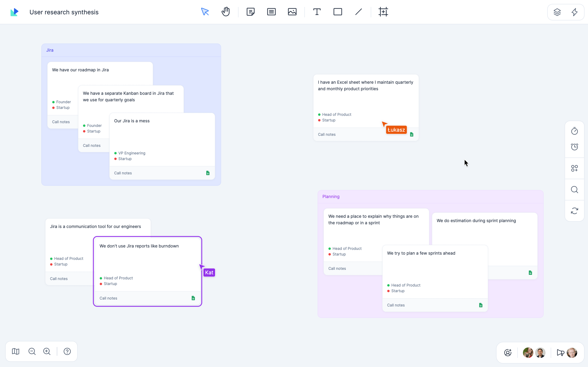
Task: Open quick actions with the lightning icon
Action: 575,12
